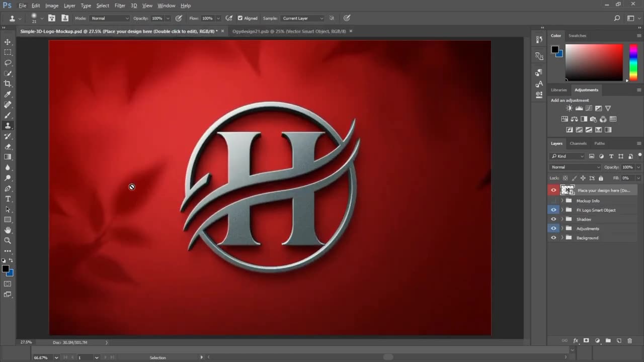Click the layer style fx icon
This screenshot has height=362, width=644.
[576, 340]
